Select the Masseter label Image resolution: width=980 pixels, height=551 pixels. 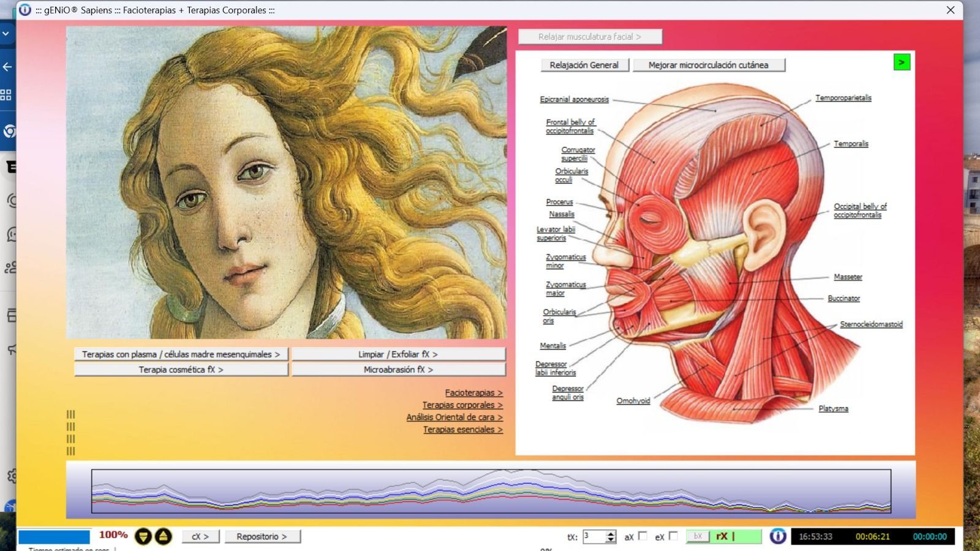point(848,277)
